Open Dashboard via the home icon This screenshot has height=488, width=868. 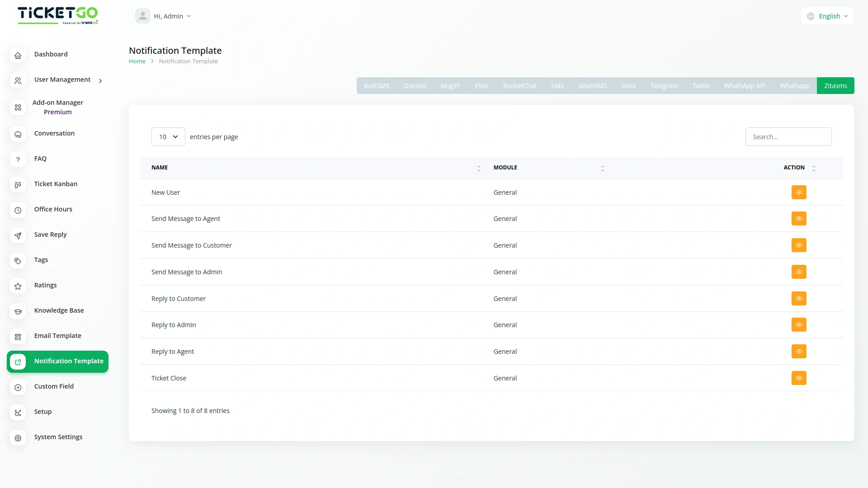(x=18, y=55)
